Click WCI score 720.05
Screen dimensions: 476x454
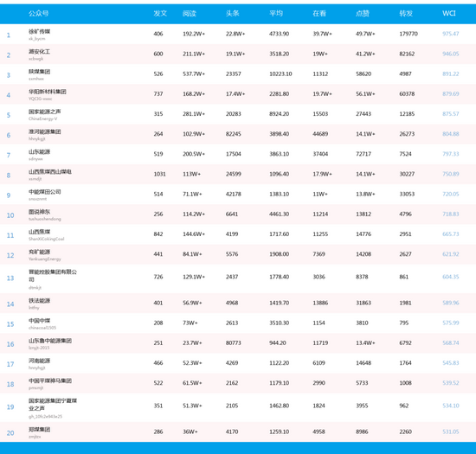pyautogui.click(x=451, y=194)
